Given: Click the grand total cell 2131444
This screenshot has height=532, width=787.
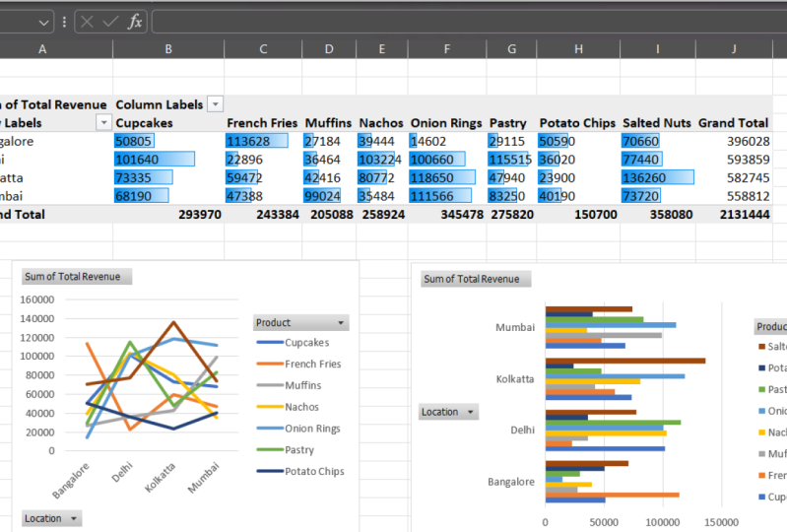Looking at the screenshot, I should [734, 215].
